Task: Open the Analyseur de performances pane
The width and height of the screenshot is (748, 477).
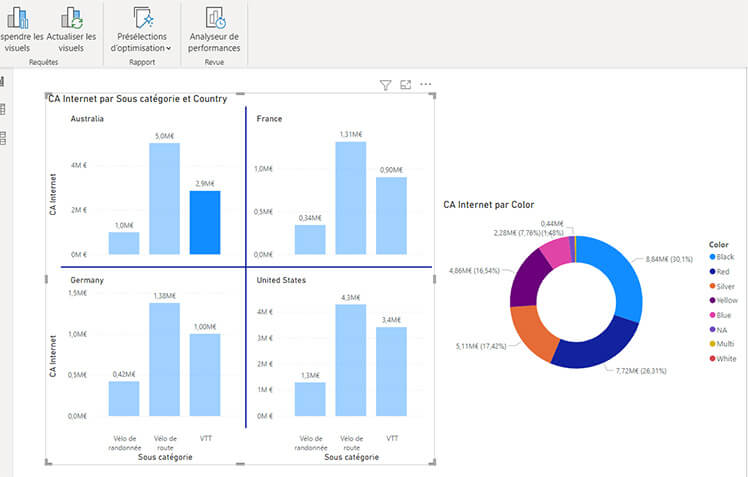Action: pyautogui.click(x=214, y=29)
